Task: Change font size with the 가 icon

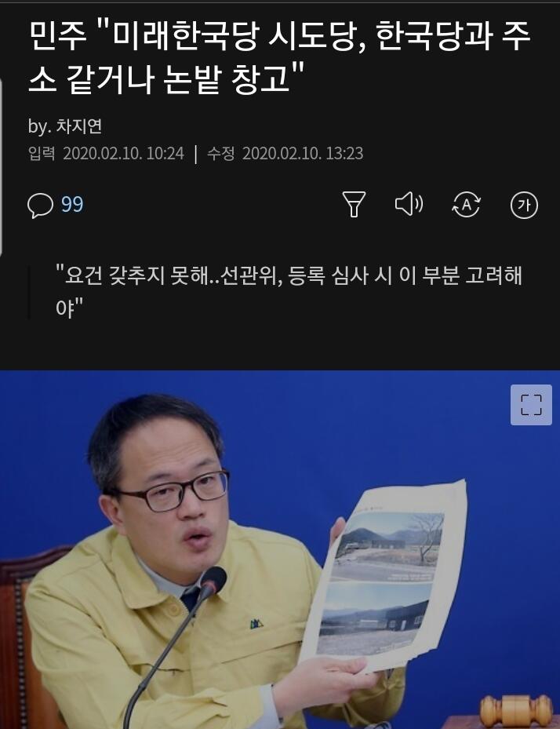Action: 524,205
